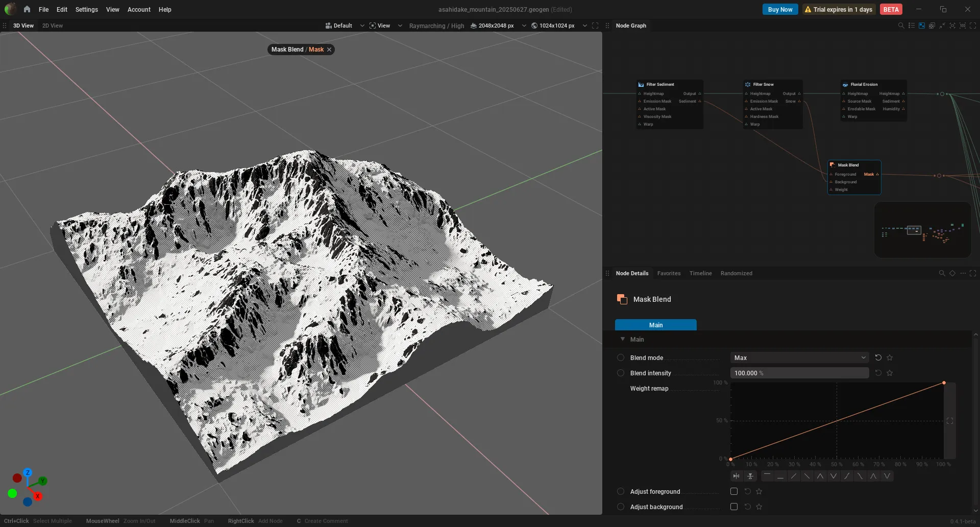The image size is (980, 527).
Task: Click the Buy Now button
Action: [780, 9]
